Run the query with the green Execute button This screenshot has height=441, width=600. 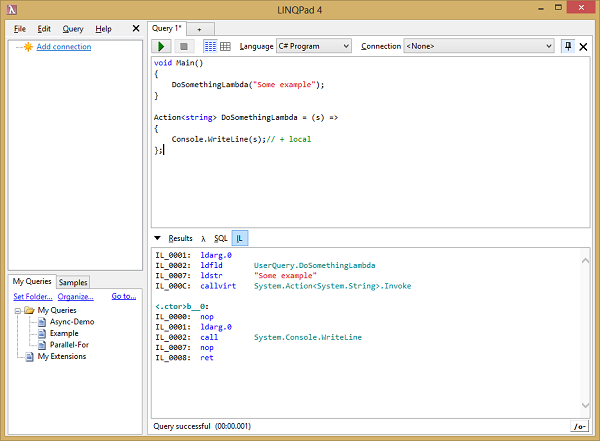tap(162, 46)
